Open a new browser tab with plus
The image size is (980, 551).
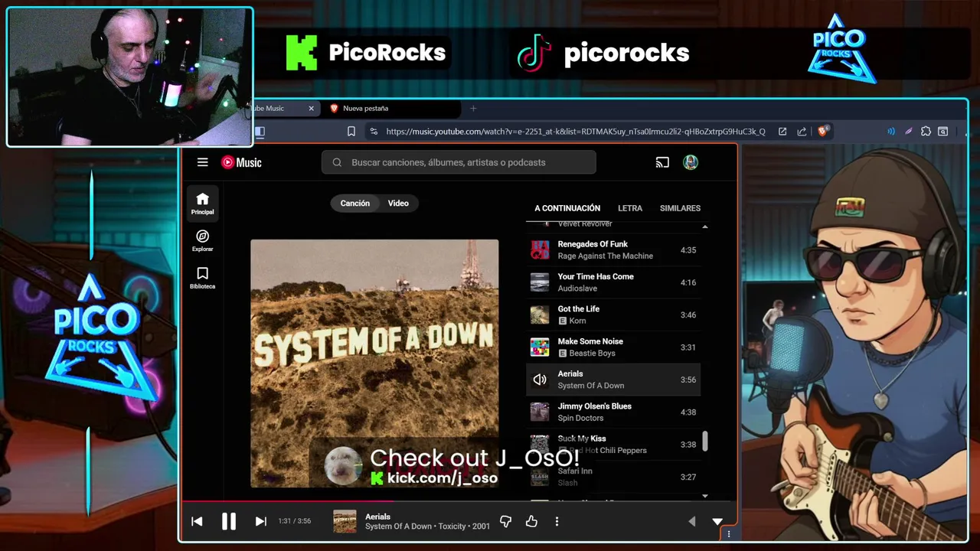pos(472,109)
